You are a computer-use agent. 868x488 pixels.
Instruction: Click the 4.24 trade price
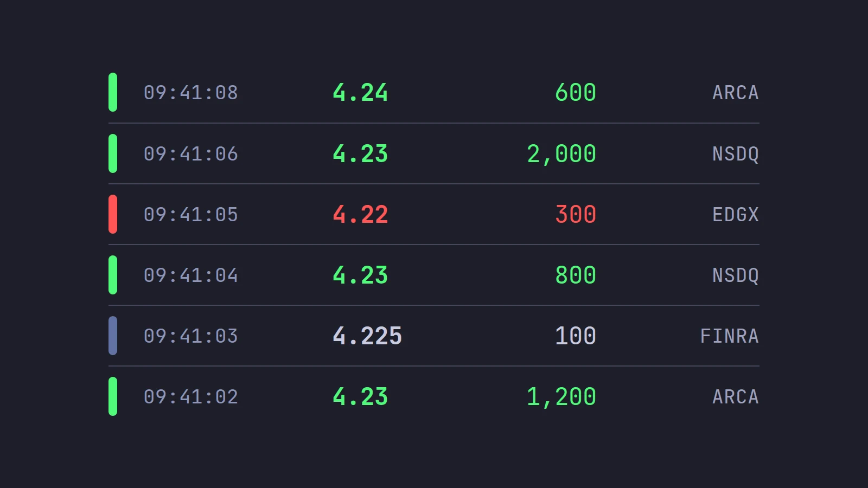[x=360, y=93]
